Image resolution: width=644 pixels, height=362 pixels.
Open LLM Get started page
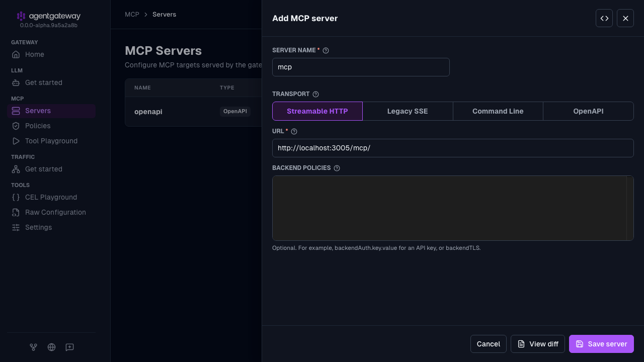click(x=51, y=82)
